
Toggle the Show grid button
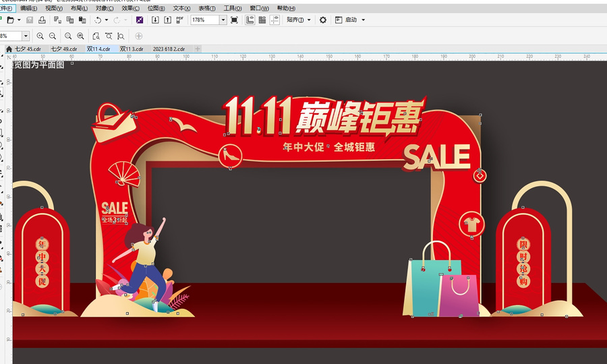point(262,20)
